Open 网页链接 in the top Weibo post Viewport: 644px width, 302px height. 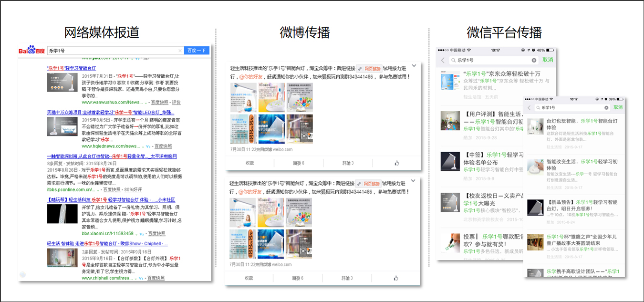(x=369, y=69)
